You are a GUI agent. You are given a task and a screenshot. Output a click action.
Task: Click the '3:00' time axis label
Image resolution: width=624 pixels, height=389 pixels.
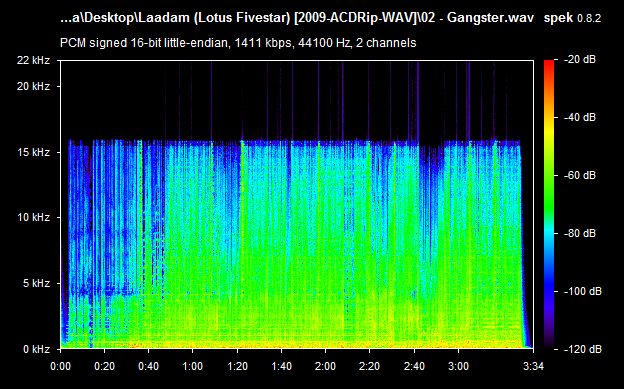[458, 366]
